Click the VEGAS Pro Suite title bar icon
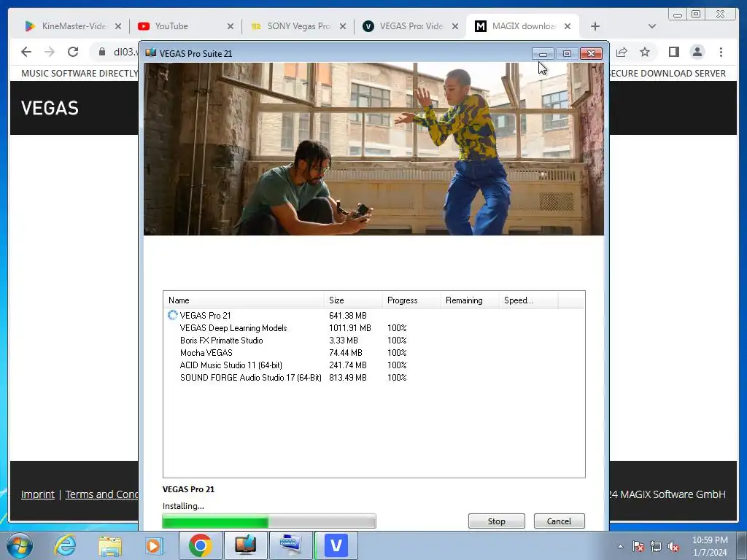747x560 pixels. coord(150,52)
